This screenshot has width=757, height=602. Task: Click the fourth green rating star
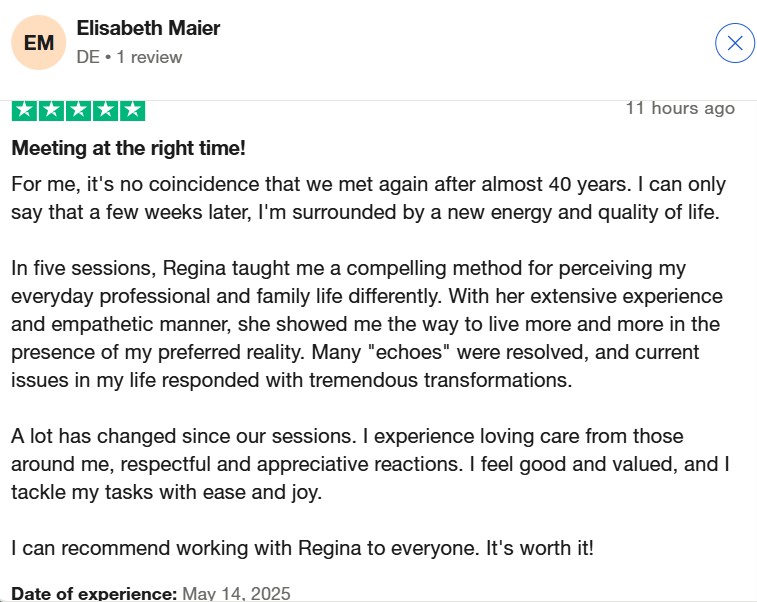105,110
